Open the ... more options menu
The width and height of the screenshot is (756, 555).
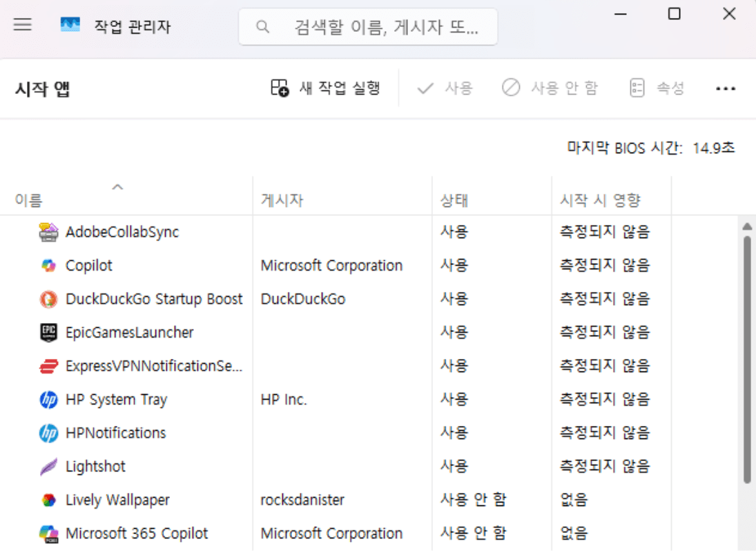[x=726, y=88]
